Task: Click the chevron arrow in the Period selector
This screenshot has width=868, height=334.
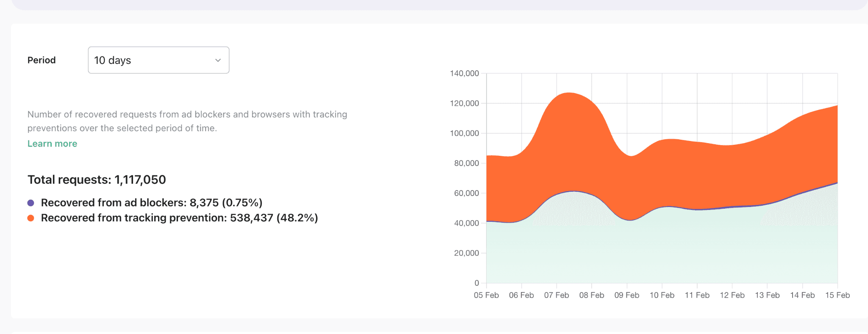Action: click(218, 60)
